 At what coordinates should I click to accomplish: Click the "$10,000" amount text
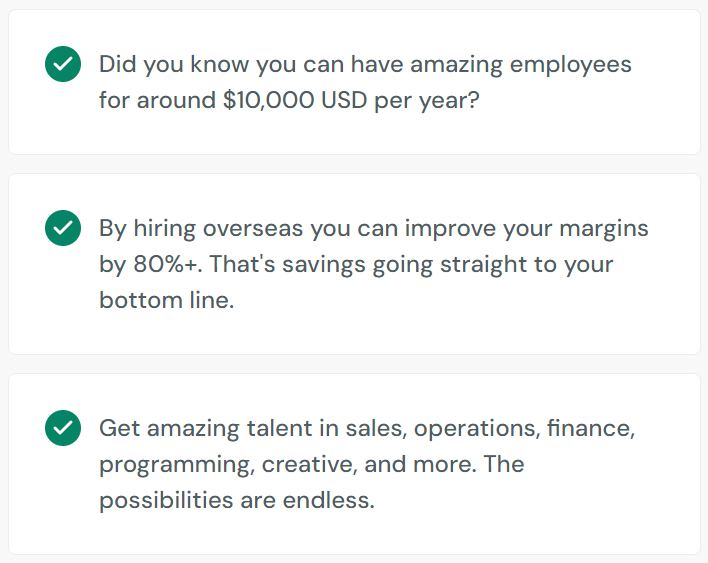268,100
